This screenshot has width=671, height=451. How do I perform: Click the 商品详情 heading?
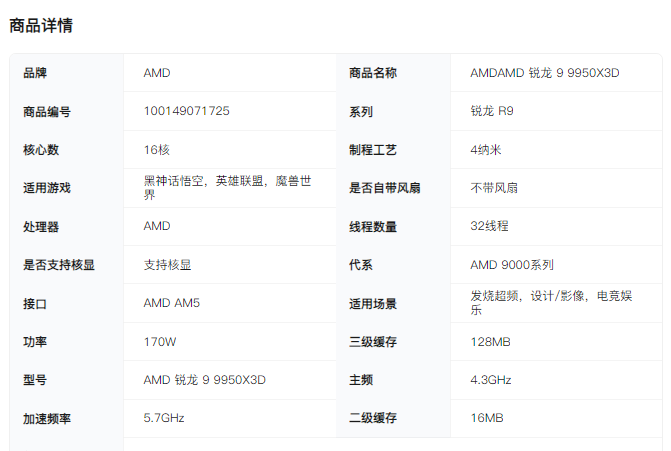[41, 26]
